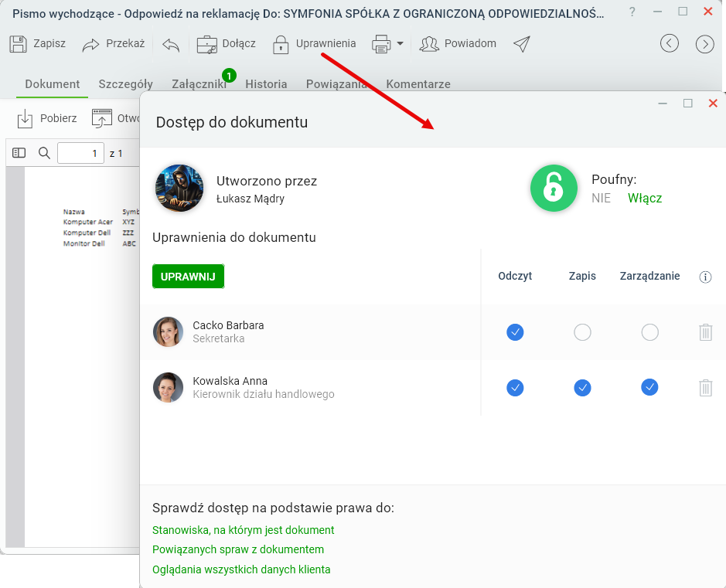Open the question mark help icon
This screenshot has width=726, height=588.
coord(632,12)
